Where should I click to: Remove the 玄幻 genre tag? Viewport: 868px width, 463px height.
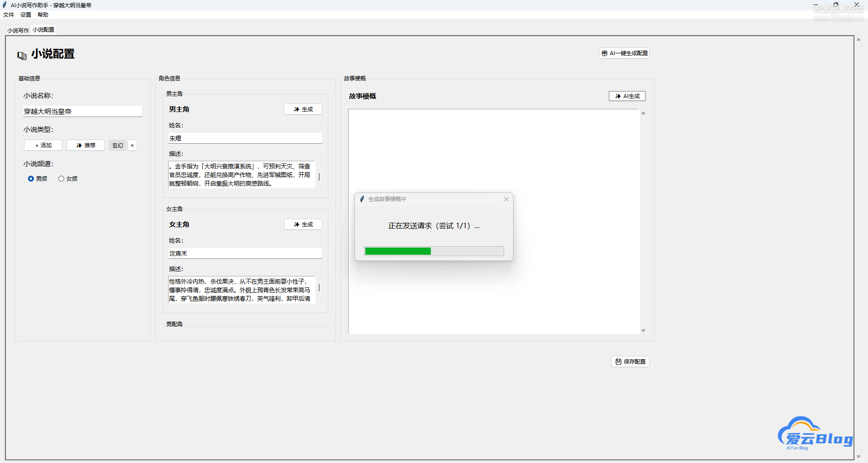(132, 145)
